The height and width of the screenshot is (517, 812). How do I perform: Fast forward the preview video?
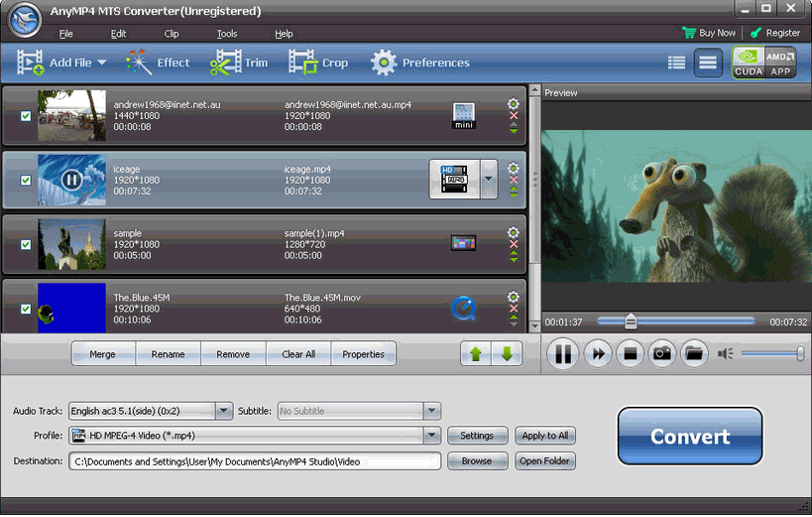coord(598,353)
